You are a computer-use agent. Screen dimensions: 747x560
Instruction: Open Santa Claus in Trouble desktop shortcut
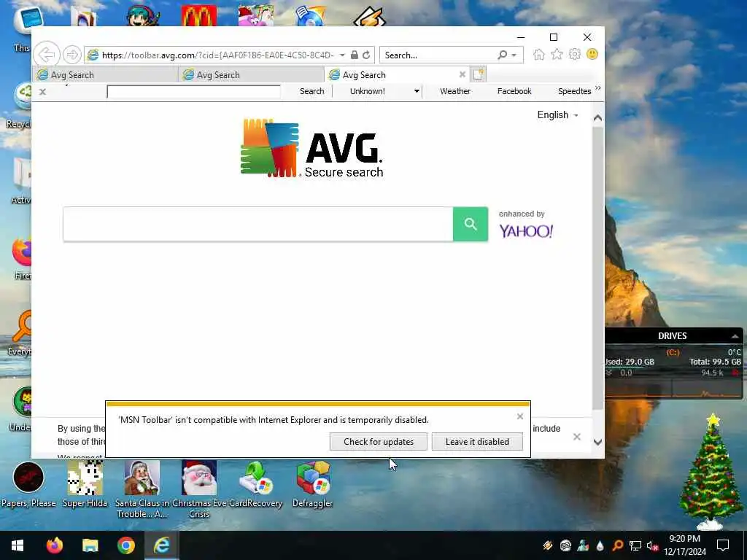142,490
